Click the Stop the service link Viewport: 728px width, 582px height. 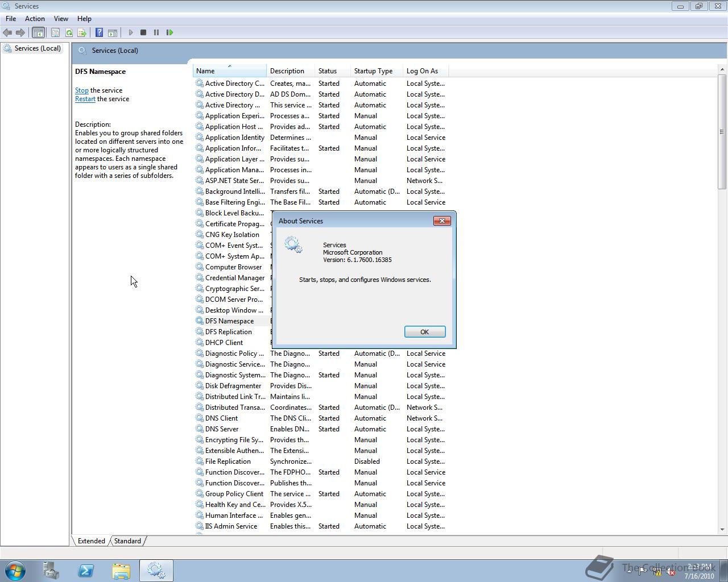[x=81, y=90]
